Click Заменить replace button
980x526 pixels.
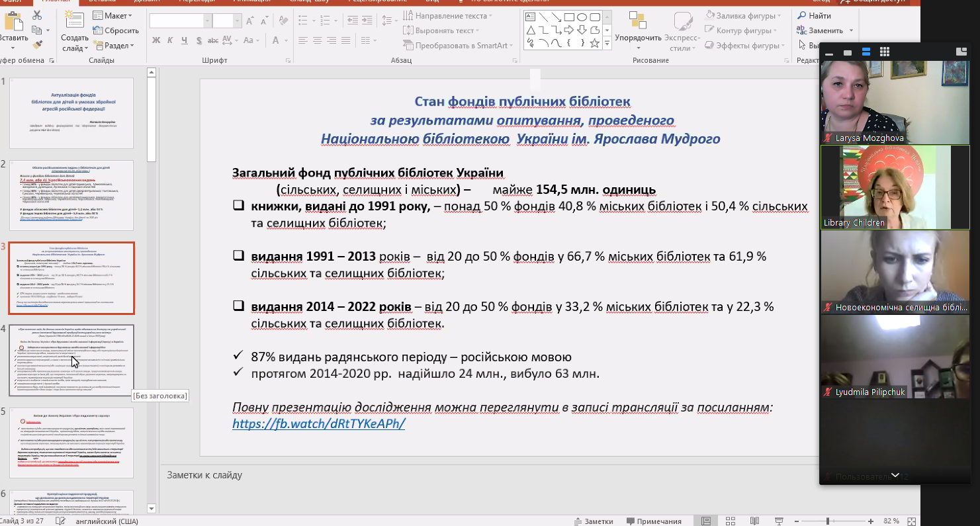pos(819,30)
